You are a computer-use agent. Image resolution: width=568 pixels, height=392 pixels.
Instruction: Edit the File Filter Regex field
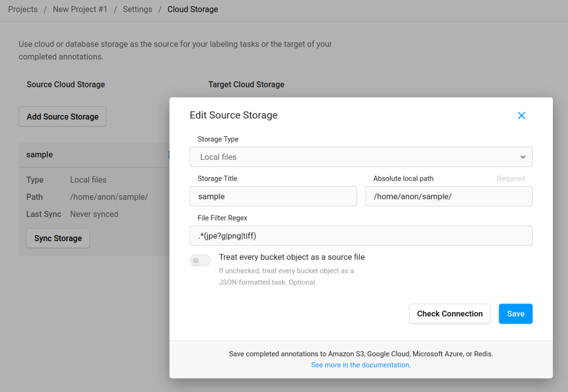(361, 236)
